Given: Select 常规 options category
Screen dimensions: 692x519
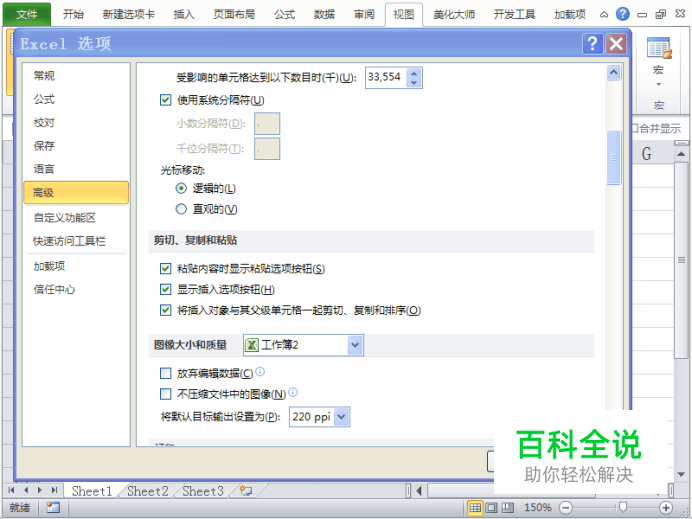Looking at the screenshot, I should [76, 76].
